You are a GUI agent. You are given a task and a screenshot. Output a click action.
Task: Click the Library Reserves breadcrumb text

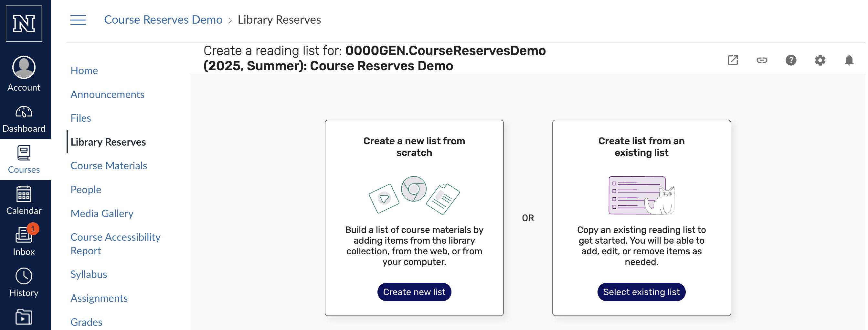[x=279, y=19]
